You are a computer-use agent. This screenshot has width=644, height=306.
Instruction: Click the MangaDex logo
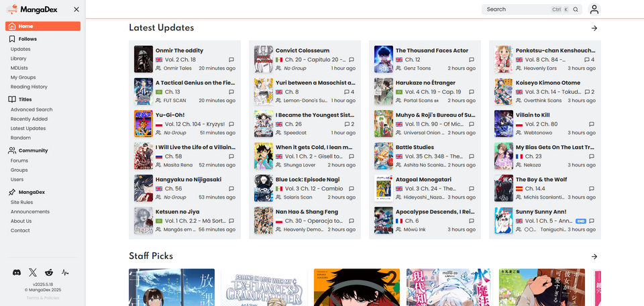pos(32,9)
